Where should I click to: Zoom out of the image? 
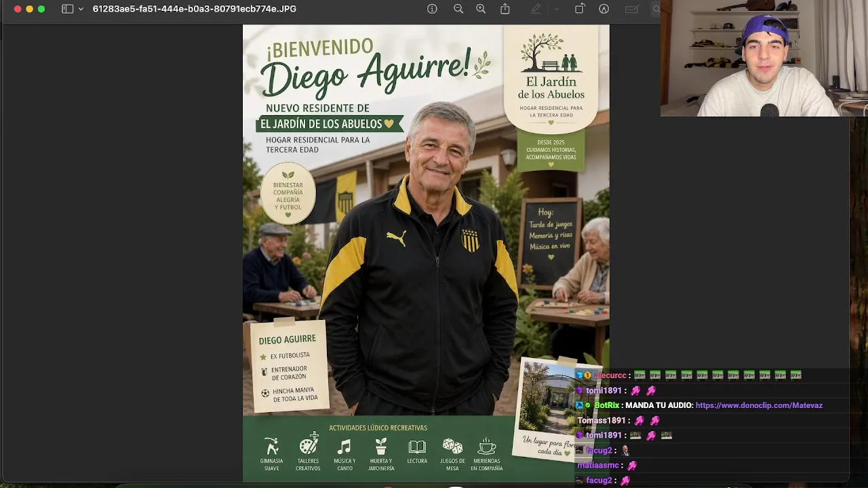458,9
